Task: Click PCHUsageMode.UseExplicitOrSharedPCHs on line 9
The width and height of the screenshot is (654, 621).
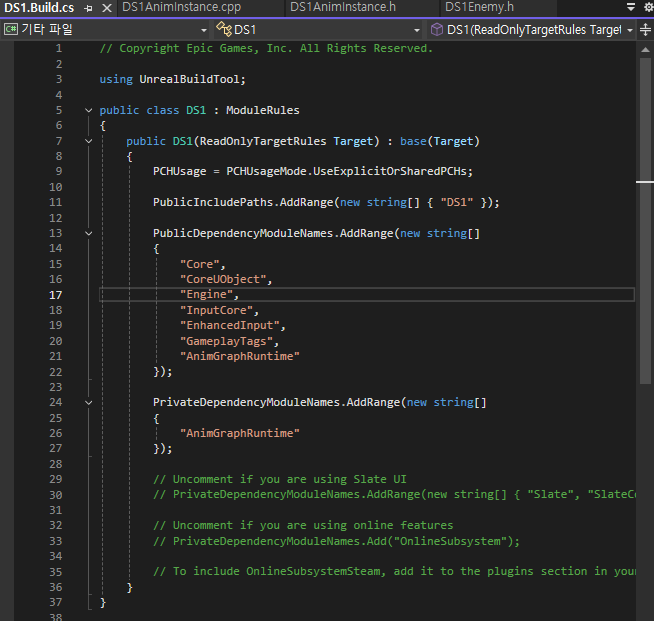Action: (349, 171)
